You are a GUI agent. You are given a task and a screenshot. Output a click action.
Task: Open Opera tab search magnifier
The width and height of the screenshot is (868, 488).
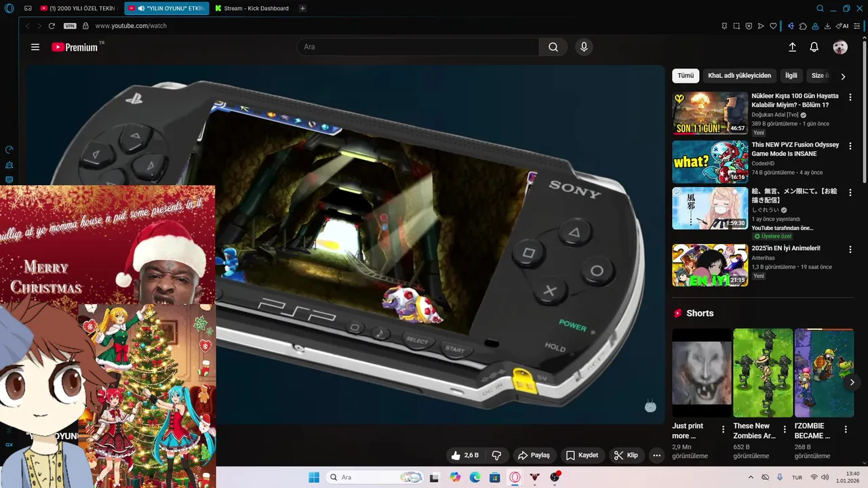point(820,8)
